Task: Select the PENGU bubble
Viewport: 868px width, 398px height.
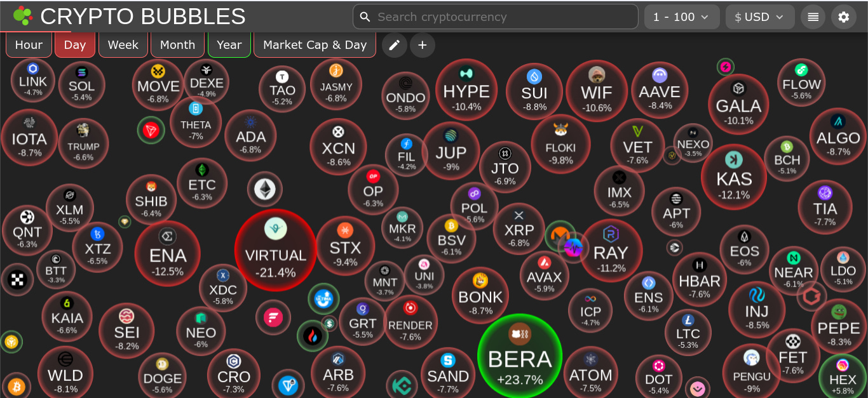Action: pyautogui.click(x=752, y=371)
